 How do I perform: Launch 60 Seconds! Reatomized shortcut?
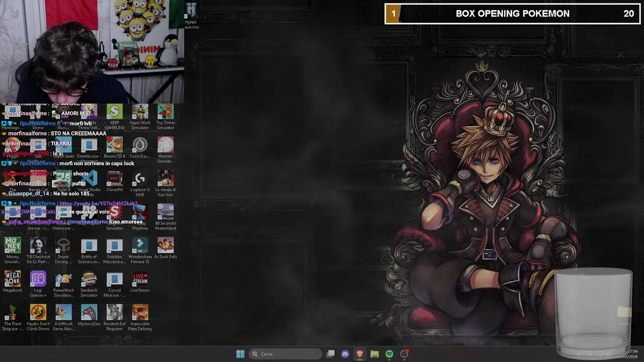click(x=166, y=217)
